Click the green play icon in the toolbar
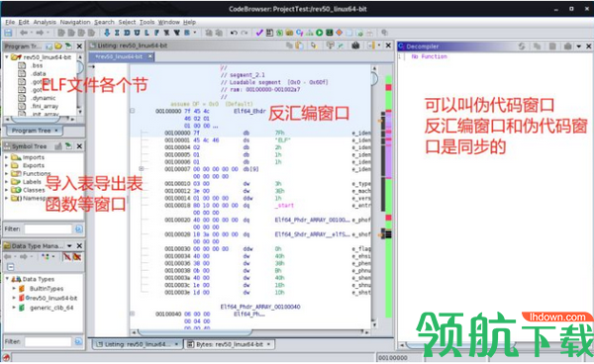The height and width of the screenshot is (364, 594). 320,33
